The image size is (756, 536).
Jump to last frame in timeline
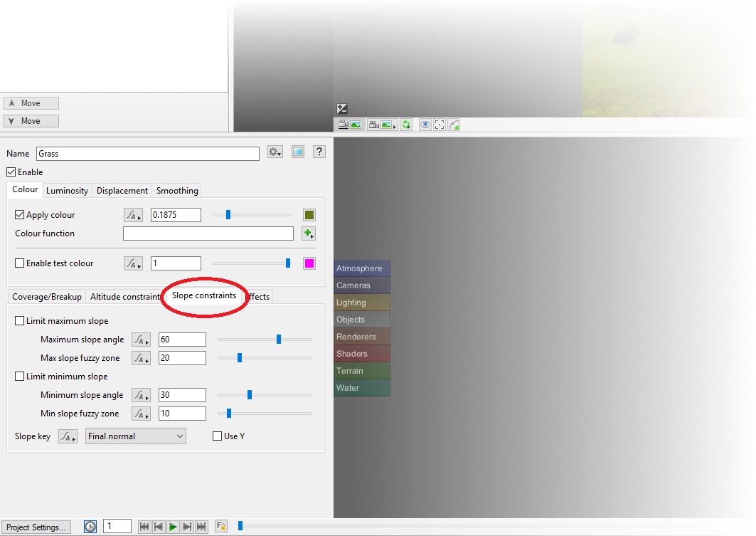(201, 526)
